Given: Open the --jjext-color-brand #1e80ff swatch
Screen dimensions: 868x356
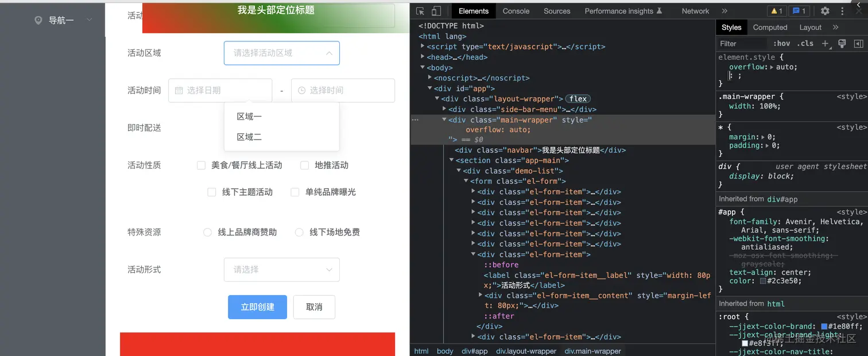Looking at the screenshot, I should (x=824, y=327).
